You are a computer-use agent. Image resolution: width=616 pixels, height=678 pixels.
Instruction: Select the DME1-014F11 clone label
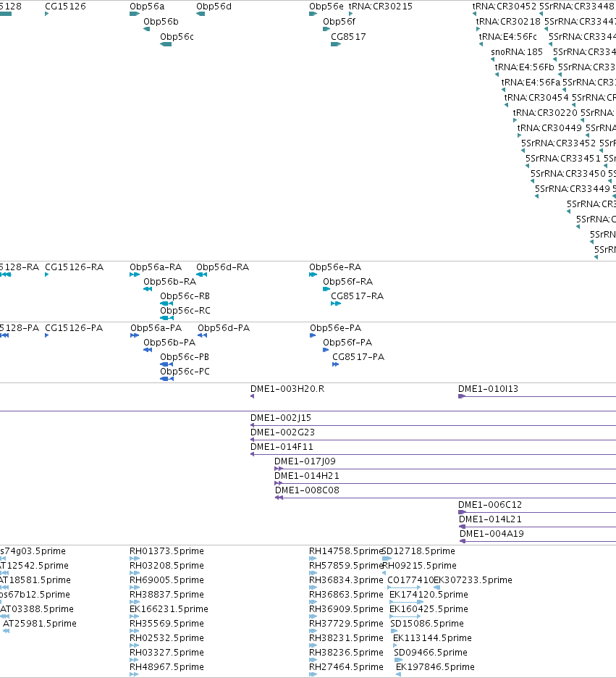click(x=282, y=447)
